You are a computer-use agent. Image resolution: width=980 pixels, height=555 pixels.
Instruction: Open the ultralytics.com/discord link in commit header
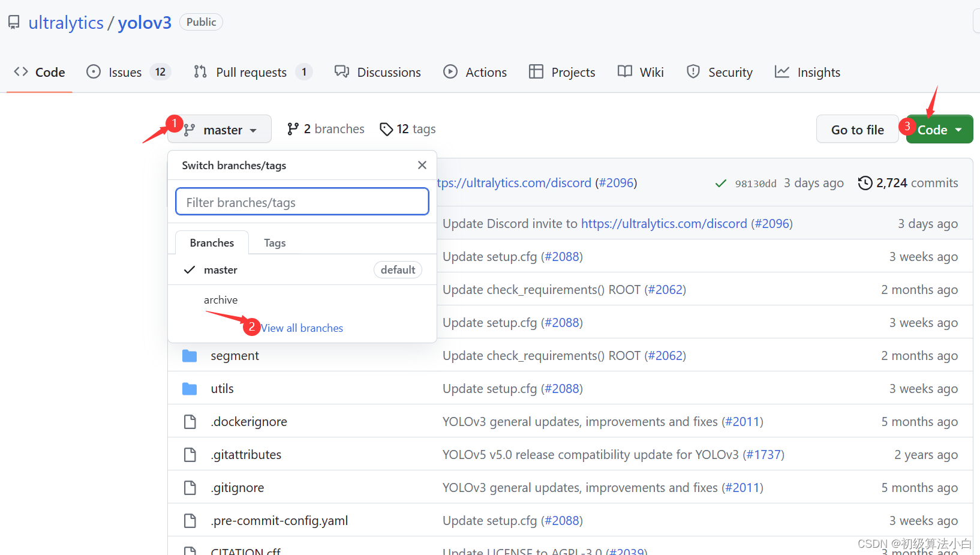point(514,183)
